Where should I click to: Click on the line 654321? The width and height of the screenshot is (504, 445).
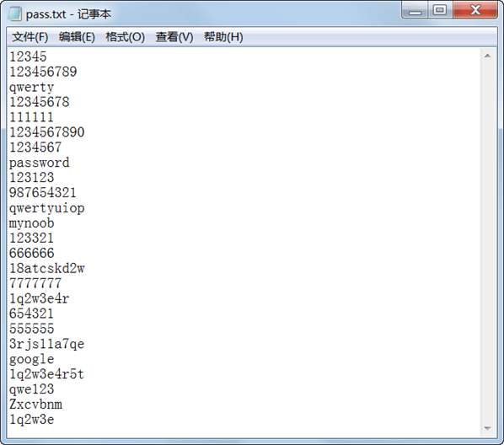pos(31,314)
